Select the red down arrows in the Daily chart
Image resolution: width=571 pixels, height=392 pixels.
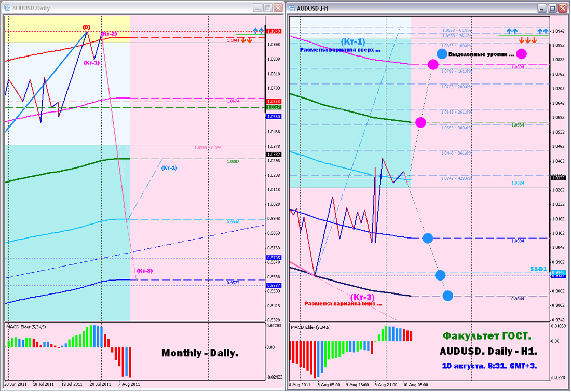click(x=247, y=40)
